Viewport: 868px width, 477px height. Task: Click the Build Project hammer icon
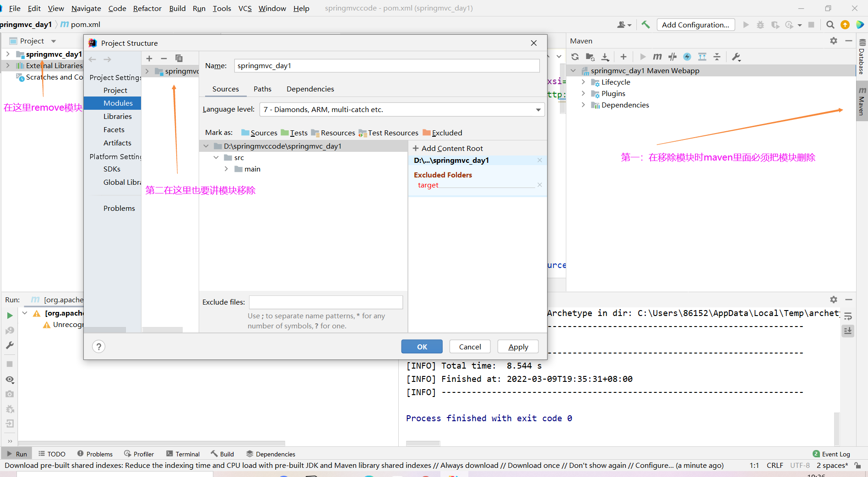[x=646, y=25]
